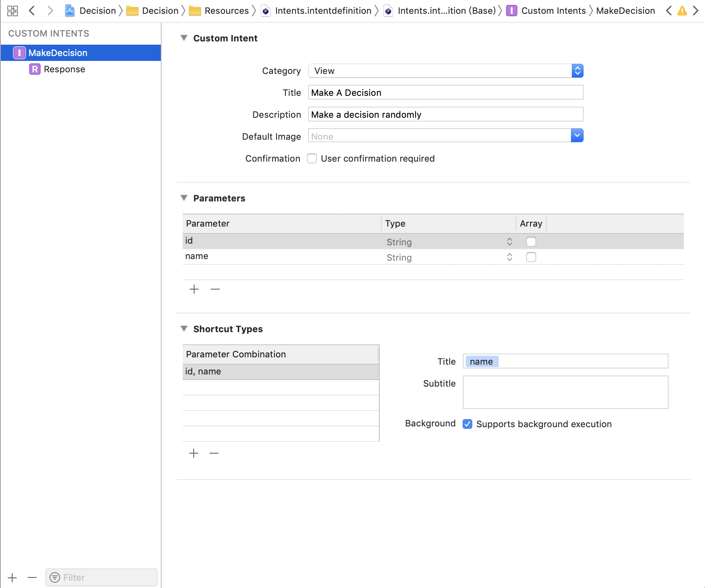Click Resources folder in breadcrumb path

(226, 11)
